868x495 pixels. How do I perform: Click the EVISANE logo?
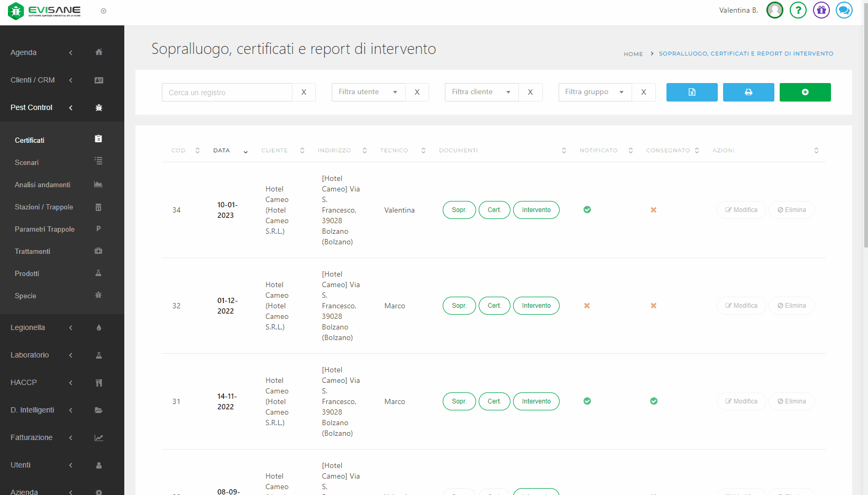click(x=45, y=11)
